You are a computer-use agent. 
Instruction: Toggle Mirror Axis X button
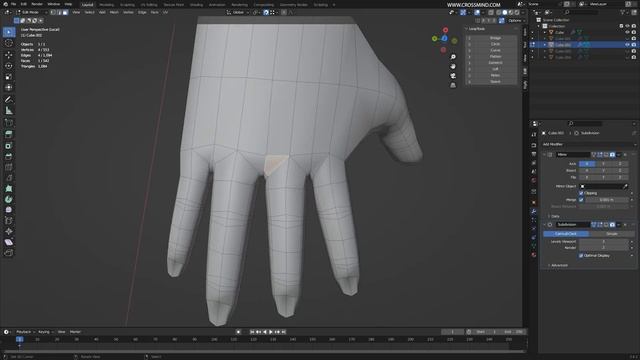587,164
